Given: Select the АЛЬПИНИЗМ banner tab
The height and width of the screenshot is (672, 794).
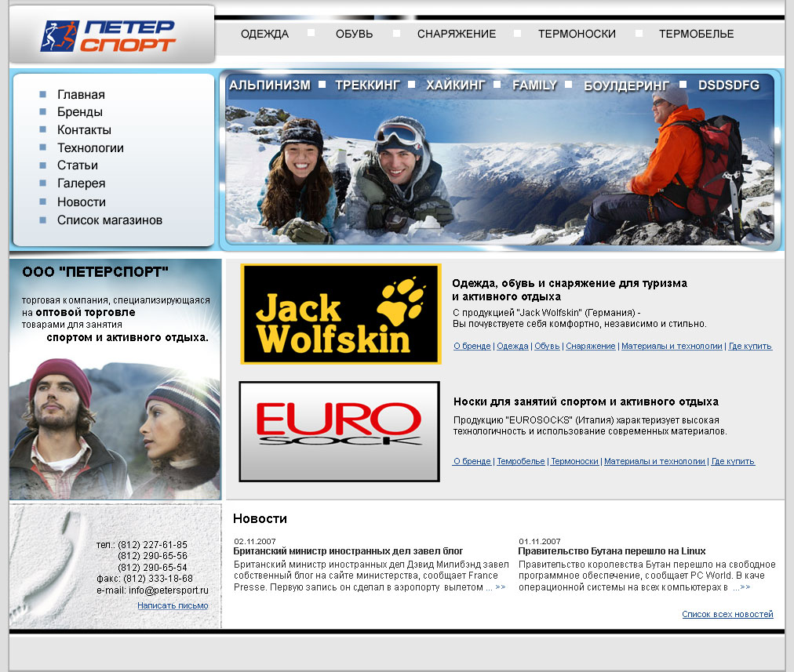Looking at the screenshot, I should pyautogui.click(x=270, y=85).
